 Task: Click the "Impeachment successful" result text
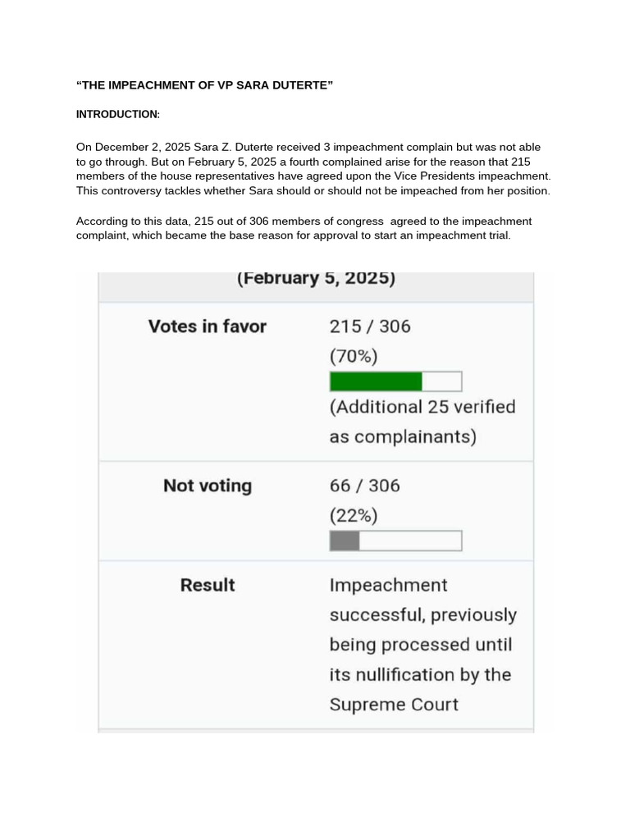(x=423, y=600)
